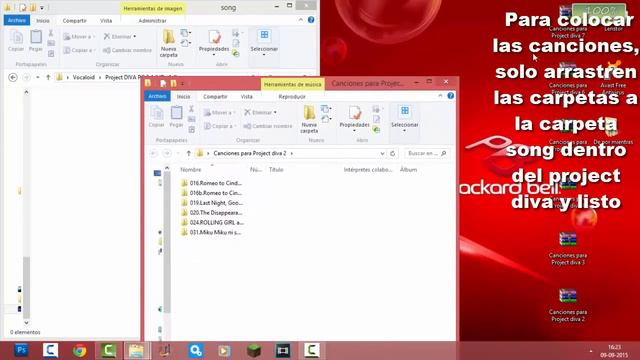Switch to Archivo tab in front window

(157, 96)
